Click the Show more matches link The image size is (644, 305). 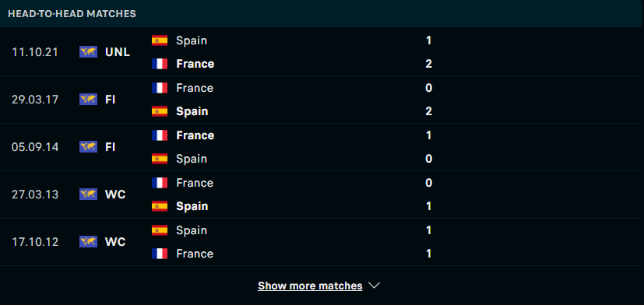[310, 286]
